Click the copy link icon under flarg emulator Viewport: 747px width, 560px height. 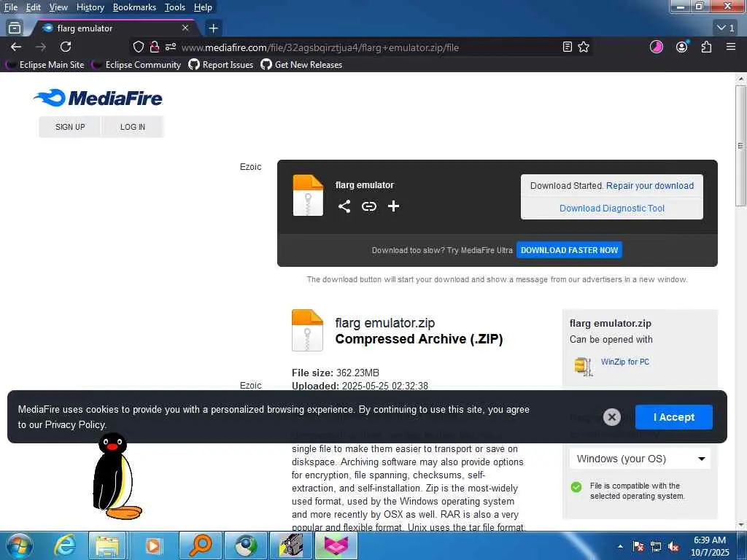coord(368,206)
